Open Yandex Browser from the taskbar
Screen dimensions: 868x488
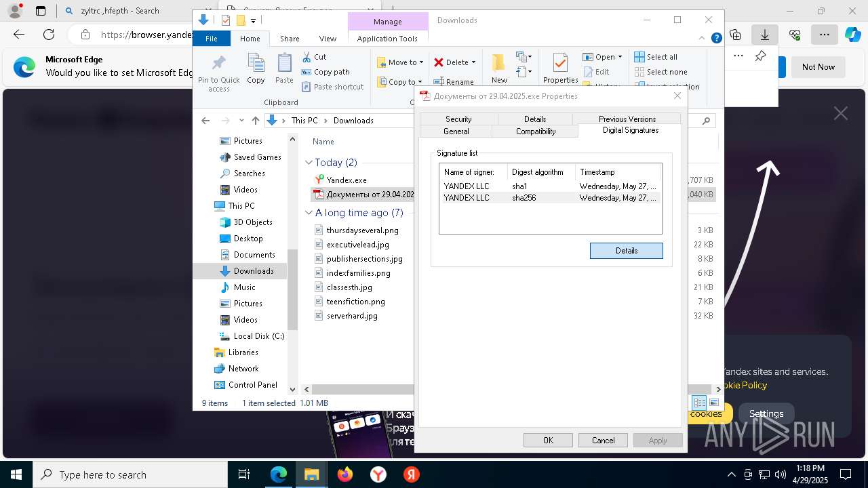coord(378,474)
